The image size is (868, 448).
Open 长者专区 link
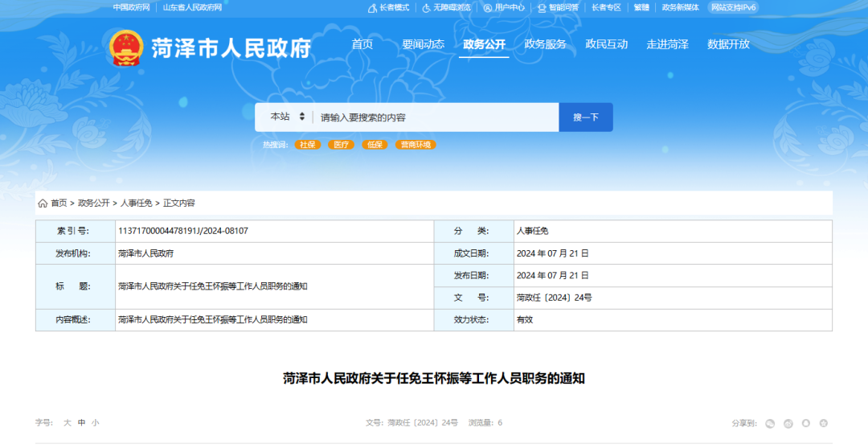point(606,8)
